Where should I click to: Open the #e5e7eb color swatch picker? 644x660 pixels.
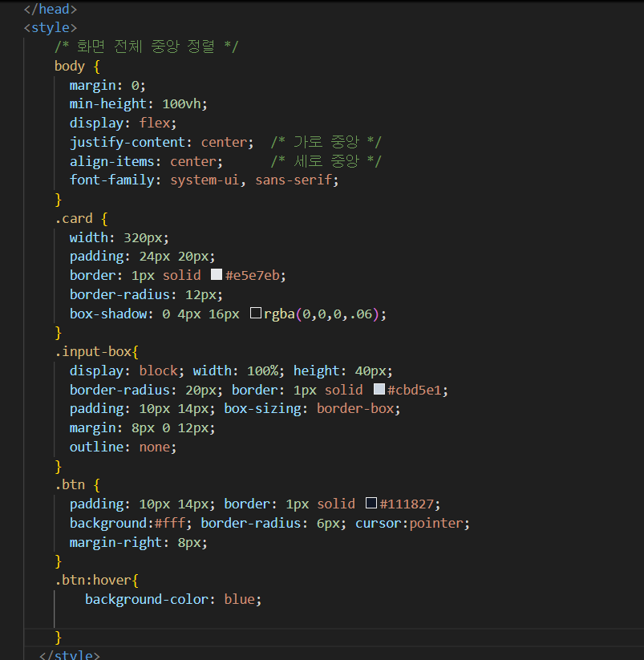coord(217,275)
